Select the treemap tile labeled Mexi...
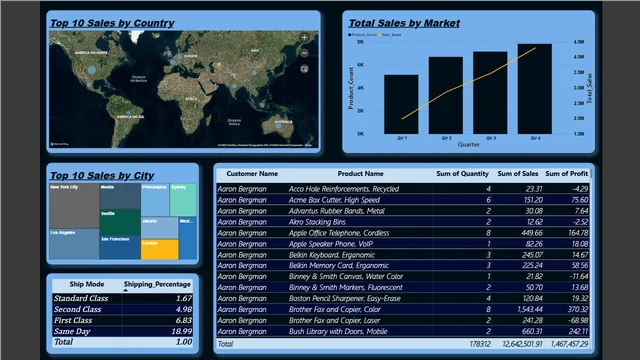The image size is (640, 360). [x=188, y=238]
